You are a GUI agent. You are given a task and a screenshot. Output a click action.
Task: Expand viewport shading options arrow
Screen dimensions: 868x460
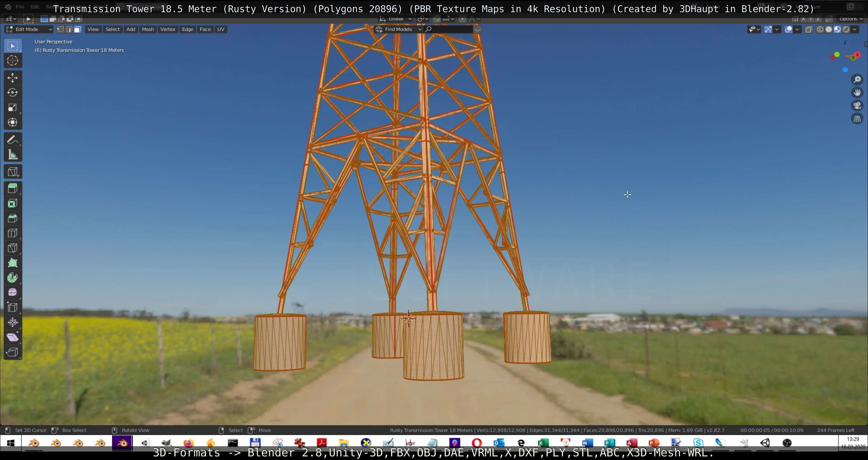[x=854, y=29]
